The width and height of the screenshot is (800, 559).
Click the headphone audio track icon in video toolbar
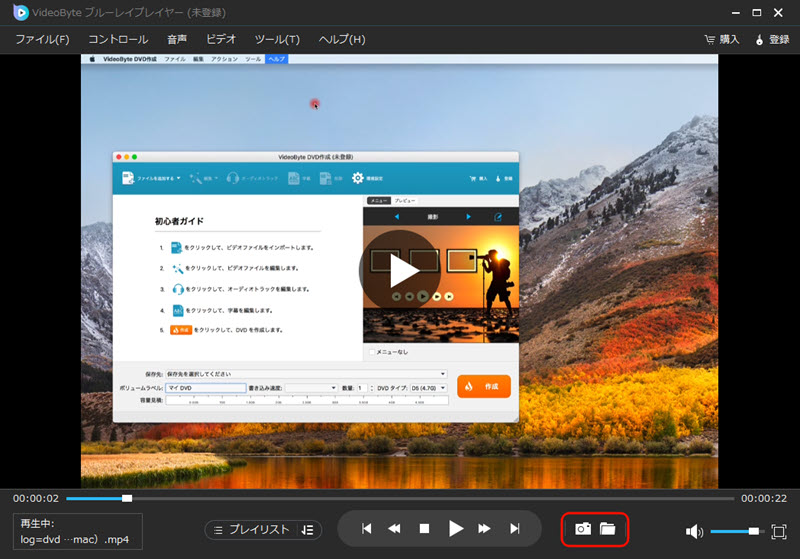click(x=233, y=178)
